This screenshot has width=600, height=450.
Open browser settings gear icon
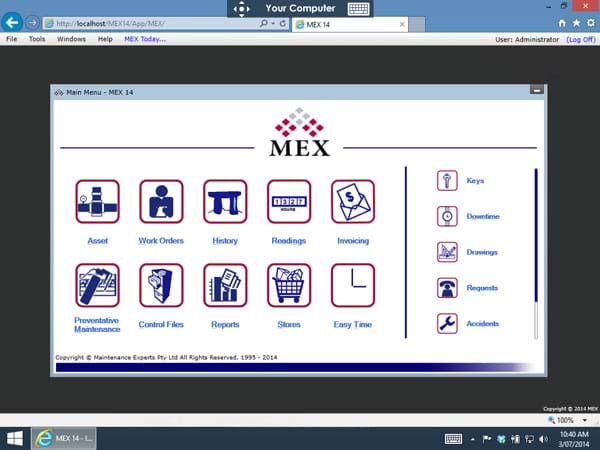[591, 23]
